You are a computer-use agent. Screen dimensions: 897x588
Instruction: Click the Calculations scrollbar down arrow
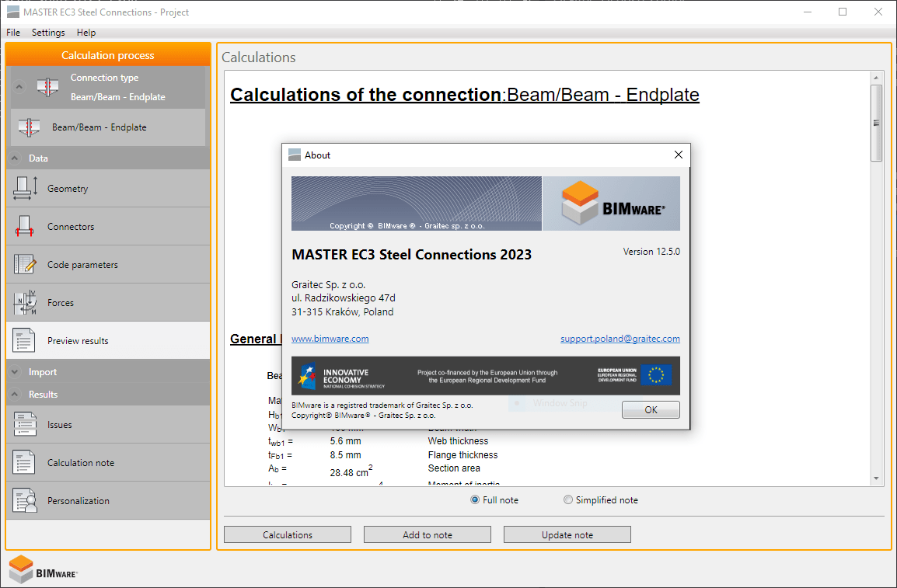click(878, 480)
